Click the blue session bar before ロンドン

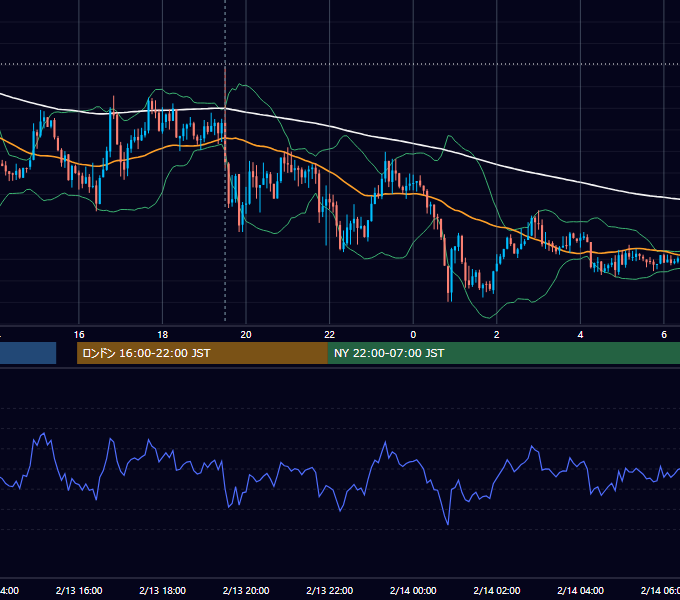coord(28,353)
